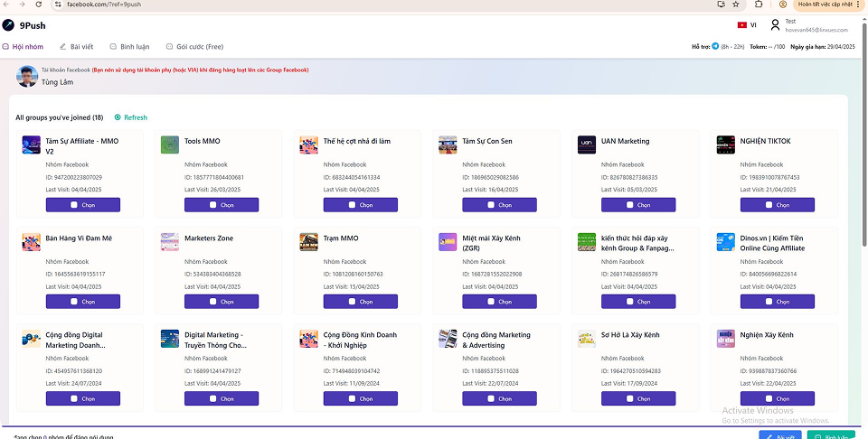Screen dimensions: 868x439
Task: Click the Tâm Sự Affiliate group thumbnail
Action: pos(32,145)
